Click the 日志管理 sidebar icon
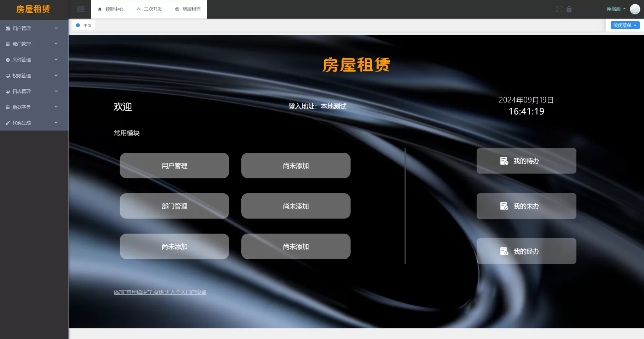This screenshot has width=644, height=339. tap(7, 91)
